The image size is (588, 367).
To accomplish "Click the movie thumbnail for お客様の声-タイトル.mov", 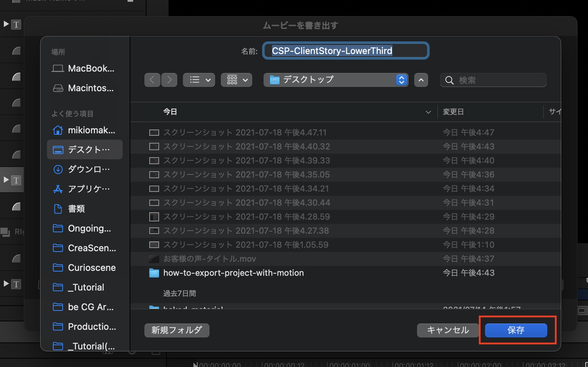I will click(x=154, y=259).
